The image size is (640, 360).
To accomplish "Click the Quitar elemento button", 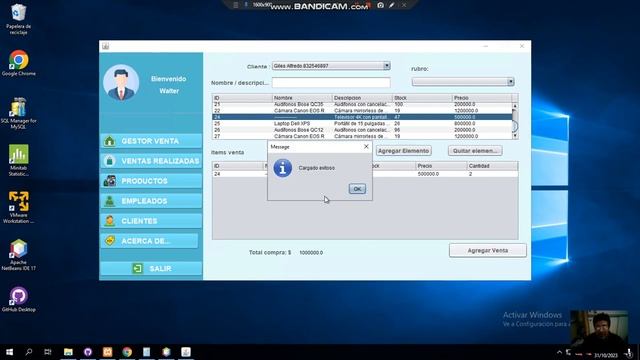I will point(475,151).
